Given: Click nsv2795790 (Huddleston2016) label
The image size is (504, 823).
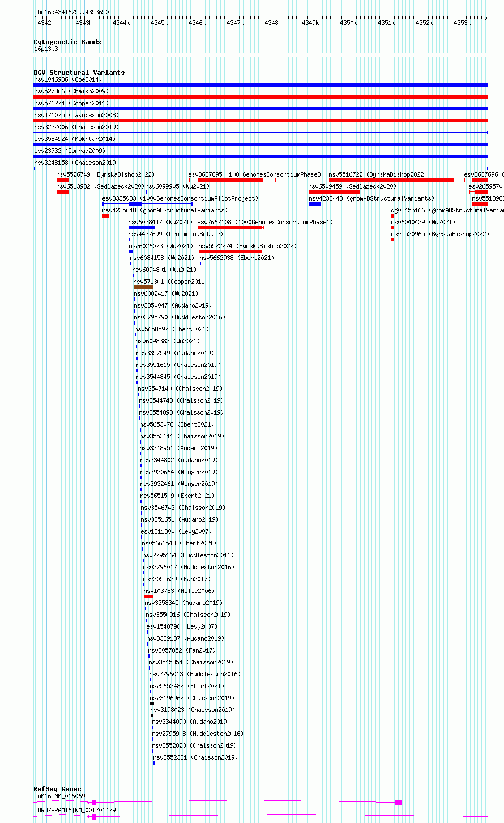Looking at the screenshot, I should point(180,317).
